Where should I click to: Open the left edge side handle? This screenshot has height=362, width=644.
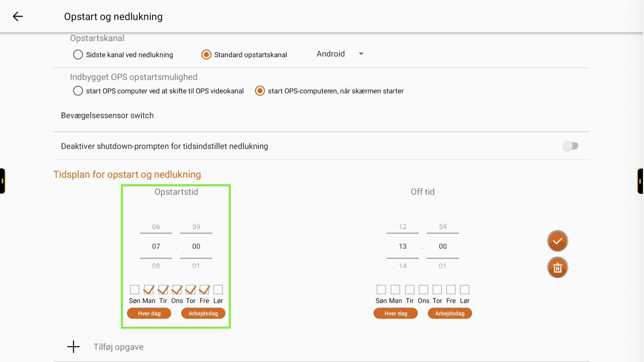(2, 181)
